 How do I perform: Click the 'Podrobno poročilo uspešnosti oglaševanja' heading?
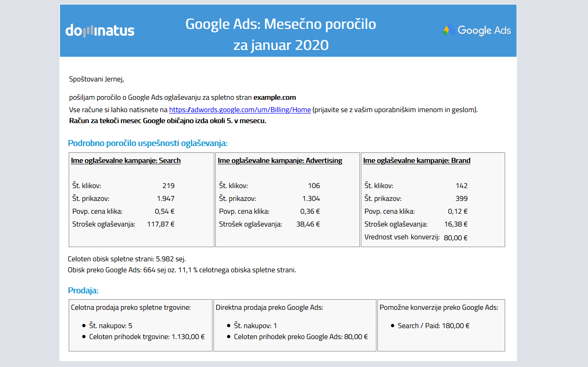tap(147, 143)
